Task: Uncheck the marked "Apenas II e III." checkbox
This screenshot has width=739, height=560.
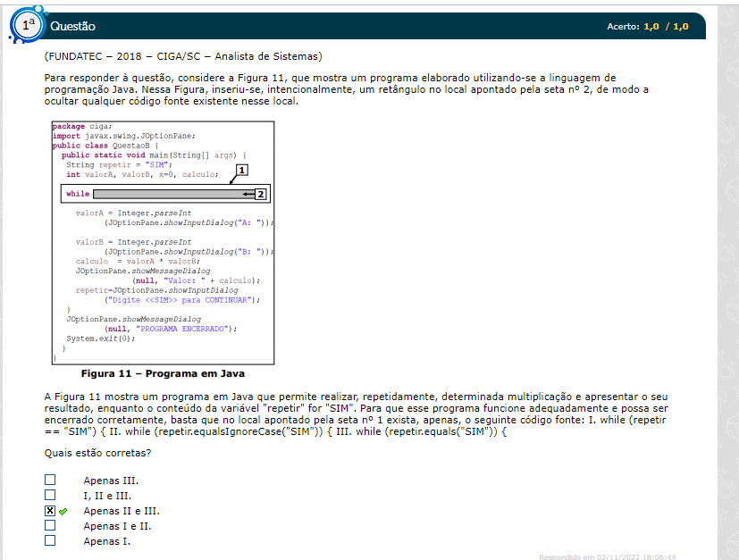Action: click(x=50, y=511)
